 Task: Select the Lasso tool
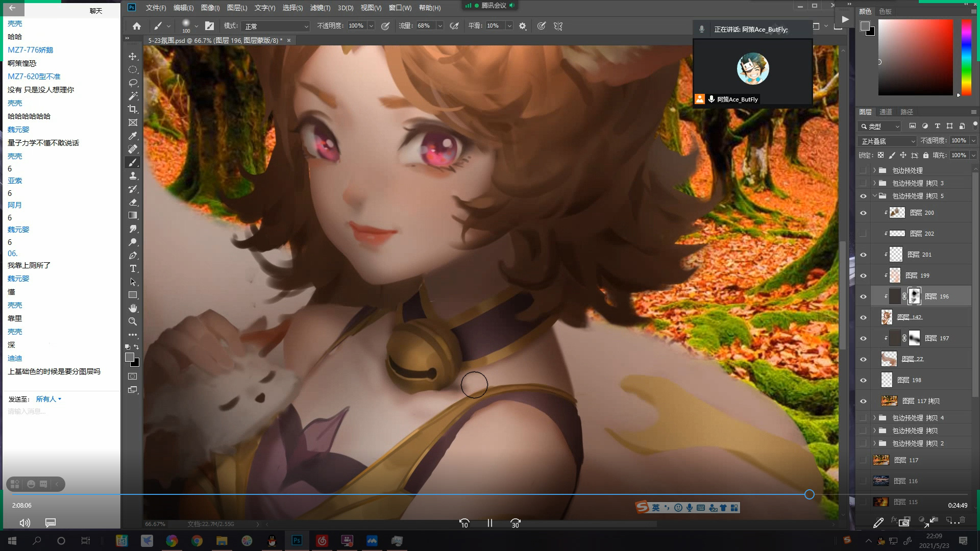[133, 83]
